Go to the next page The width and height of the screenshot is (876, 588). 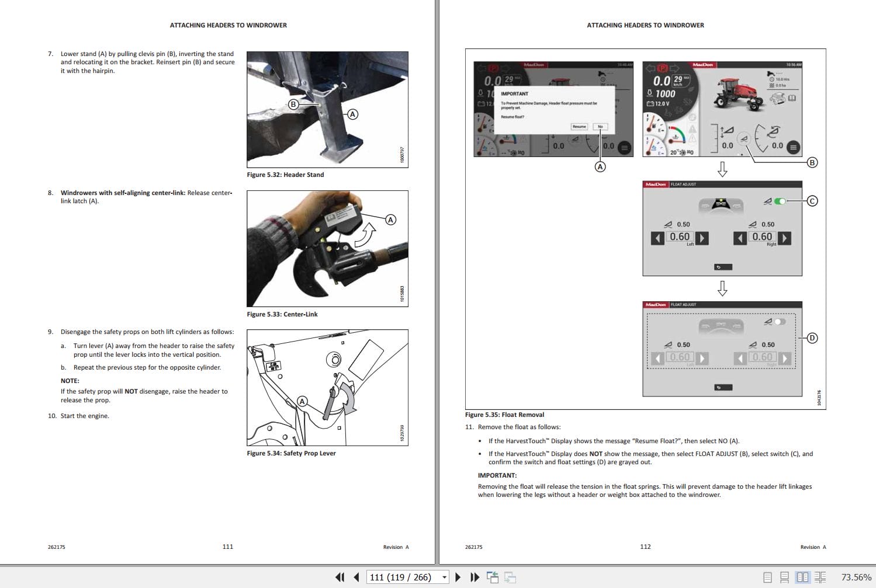pos(458,577)
